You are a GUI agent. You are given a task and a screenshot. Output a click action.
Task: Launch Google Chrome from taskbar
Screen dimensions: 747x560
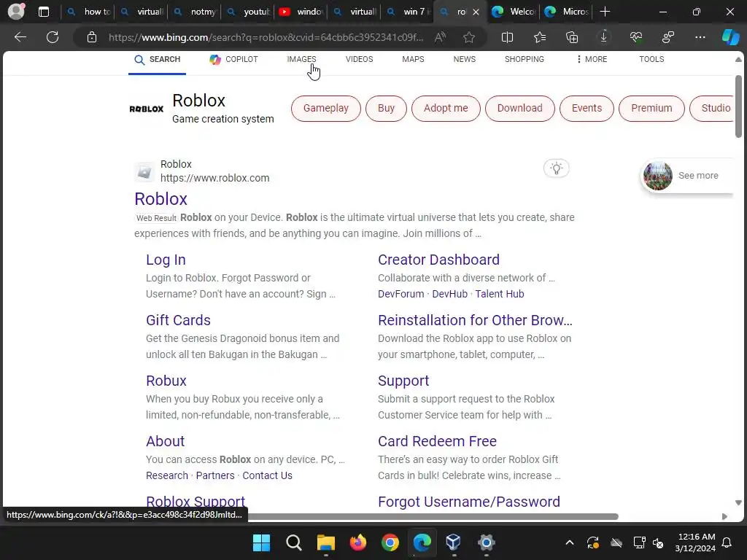click(x=390, y=542)
